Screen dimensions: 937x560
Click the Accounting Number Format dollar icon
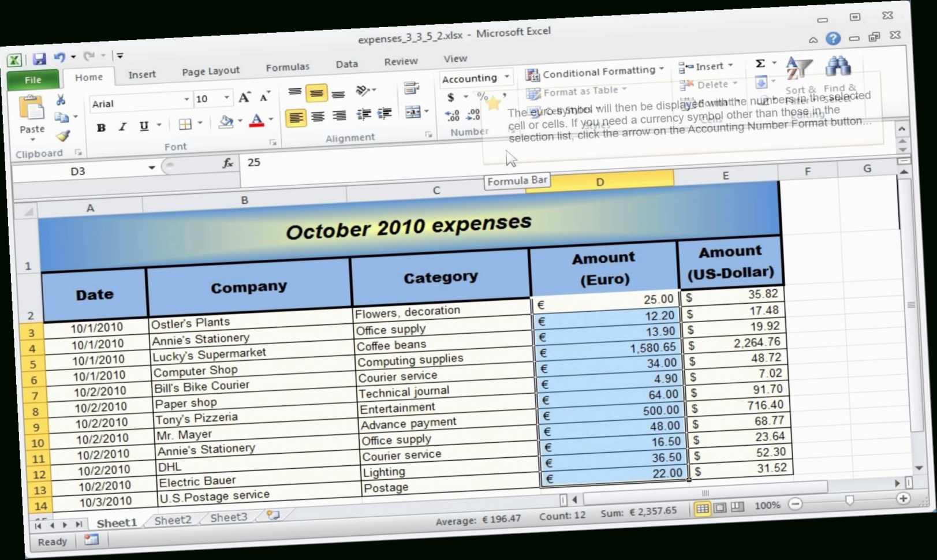[x=451, y=98]
